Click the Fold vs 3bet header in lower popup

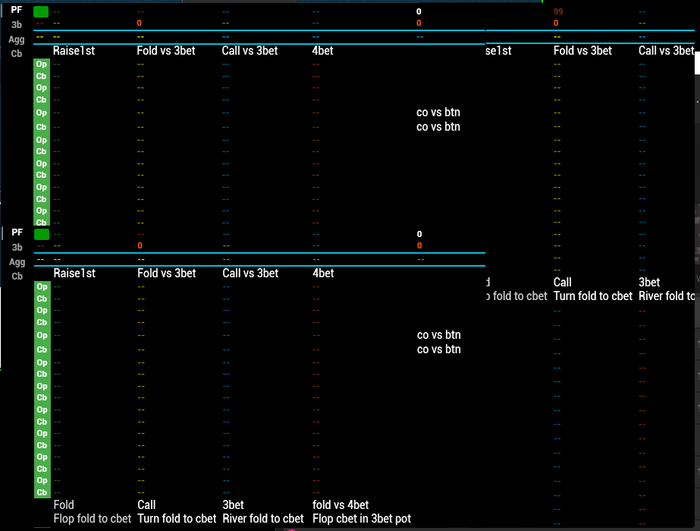(167, 273)
